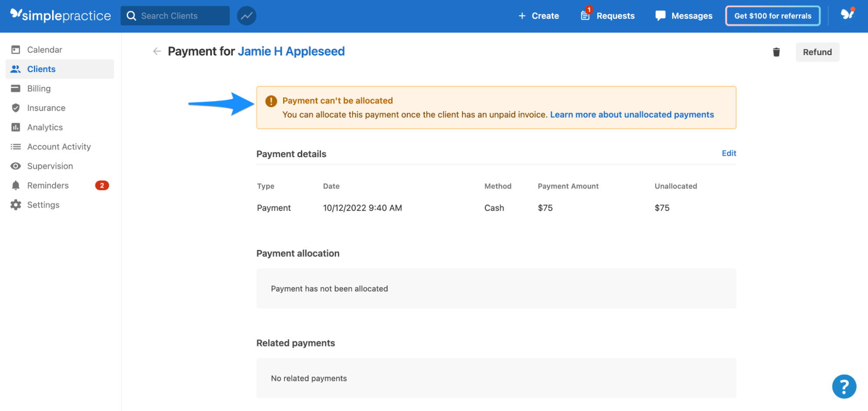Image resolution: width=868 pixels, height=411 pixels.
Task: Open the Supervision section
Action: point(50,166)
